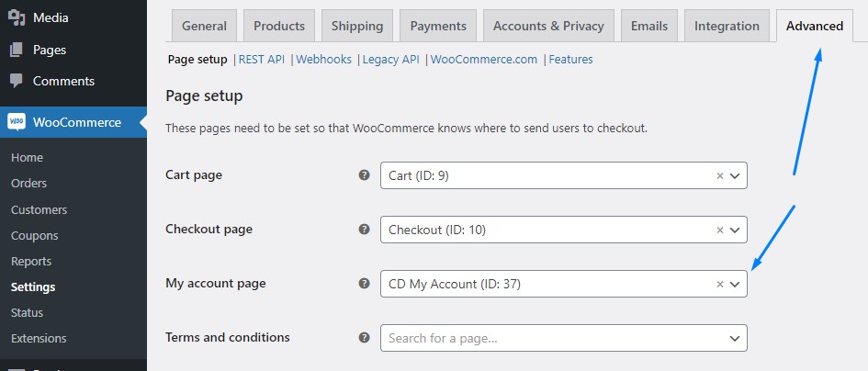
Task: Switch to the Payments settings tab
Action: [x=438, y=26]
